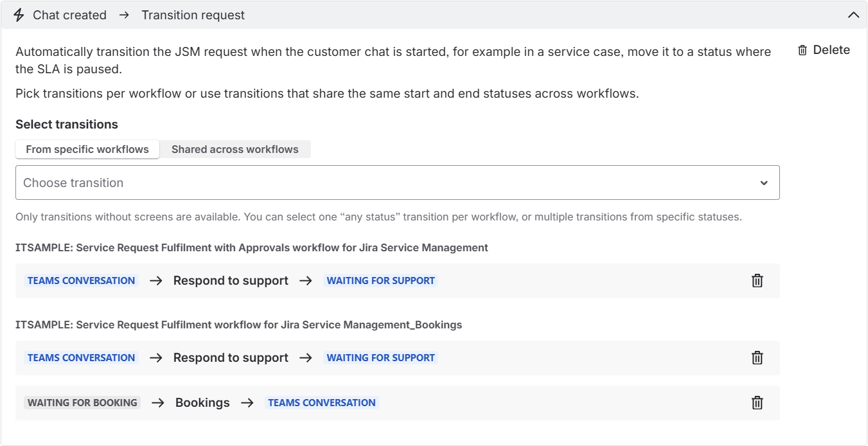Collapse the Transition request panel chevron
The height and width of the screenshot is (446, 868).
(x=853, y=15)
